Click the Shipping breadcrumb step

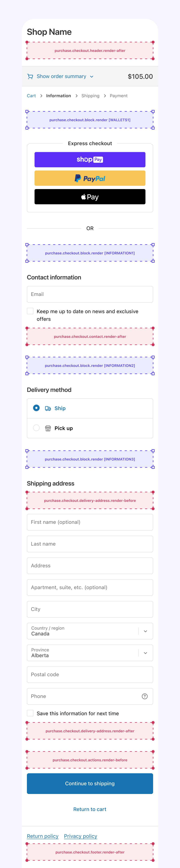coord(91,96)
